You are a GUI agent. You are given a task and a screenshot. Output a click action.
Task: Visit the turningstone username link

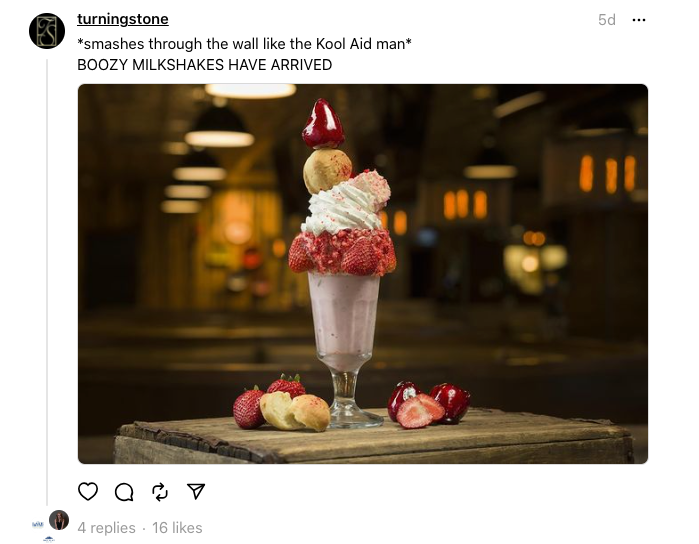pos(123,19)
